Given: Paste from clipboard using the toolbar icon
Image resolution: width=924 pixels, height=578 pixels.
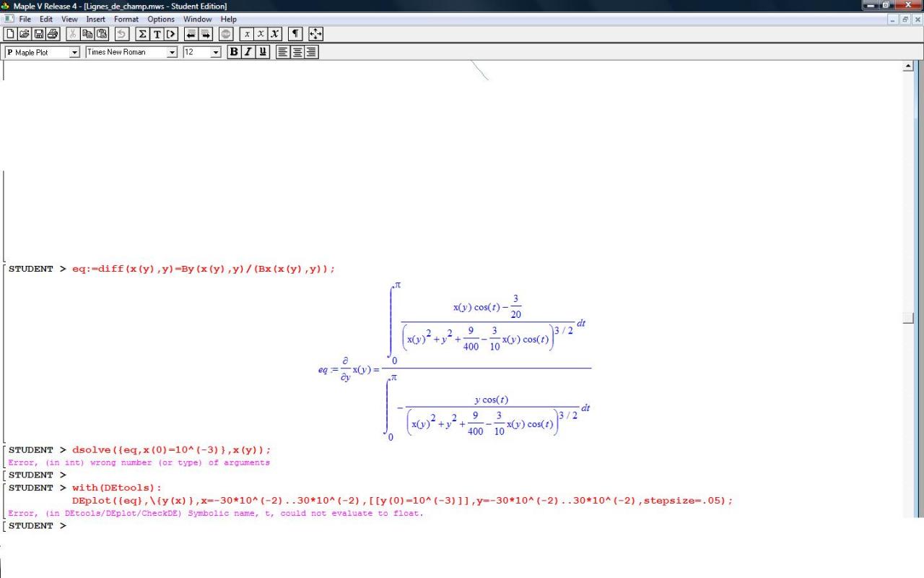Looking at the screenshot, I should (x=101, y=34).
